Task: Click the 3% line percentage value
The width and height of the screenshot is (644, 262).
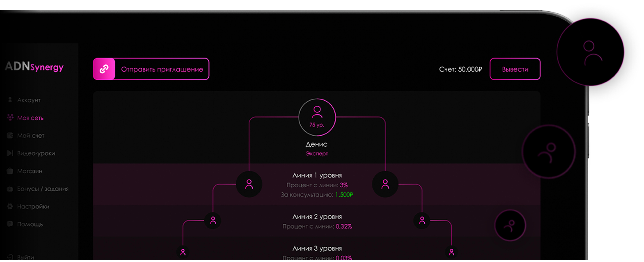Action: point(344,185)
